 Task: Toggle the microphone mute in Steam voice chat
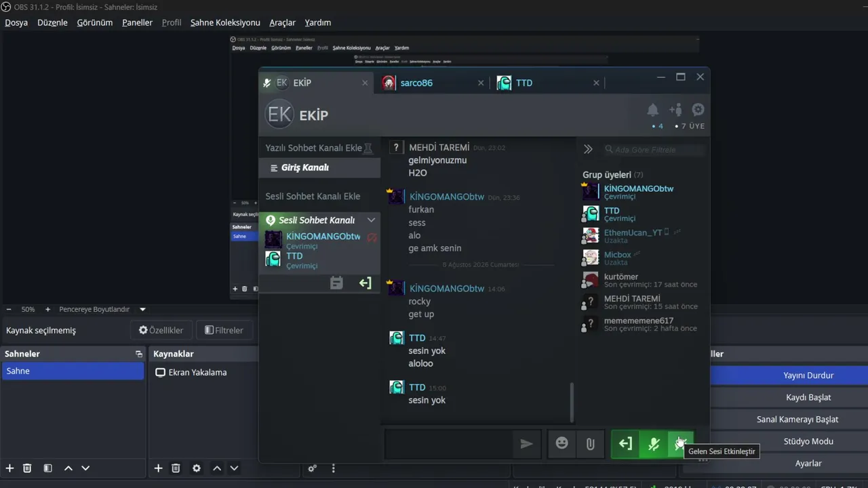[654, 444]
